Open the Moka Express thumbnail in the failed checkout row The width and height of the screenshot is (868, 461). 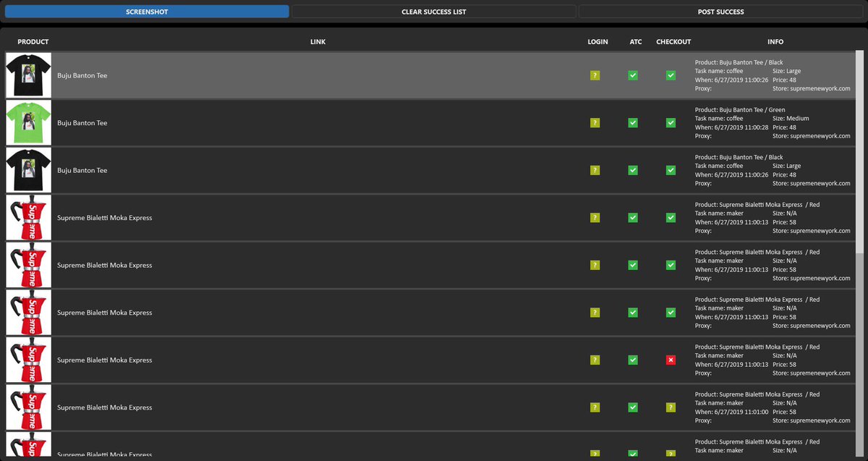pyautogui.click(x=29, y=360)
